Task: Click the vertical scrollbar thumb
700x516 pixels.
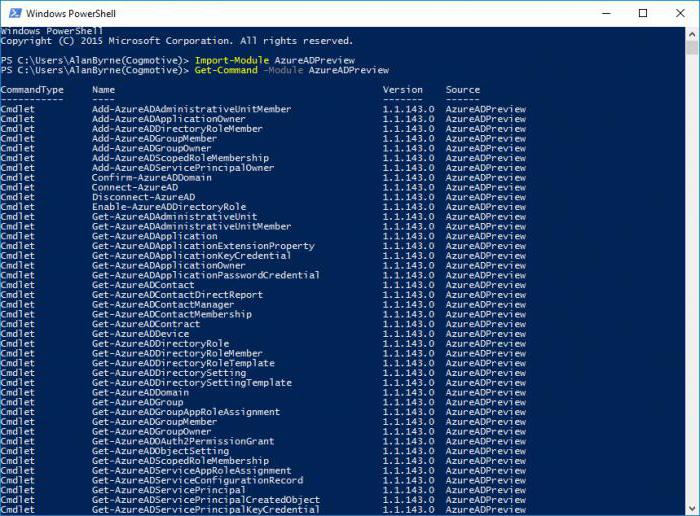Action: pyautogui.click(x=692, y=48)
